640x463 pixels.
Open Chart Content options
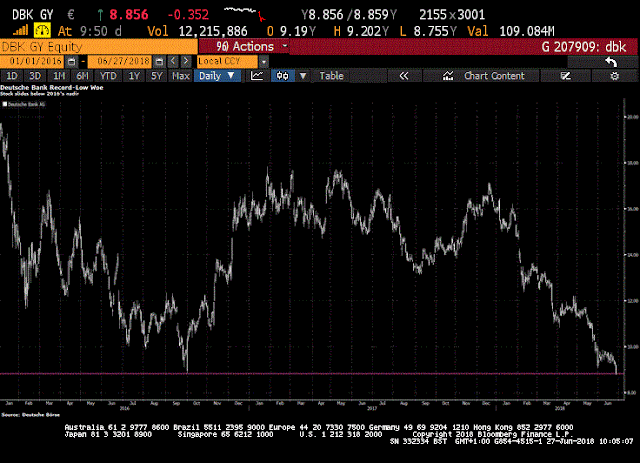click(482, 76)
